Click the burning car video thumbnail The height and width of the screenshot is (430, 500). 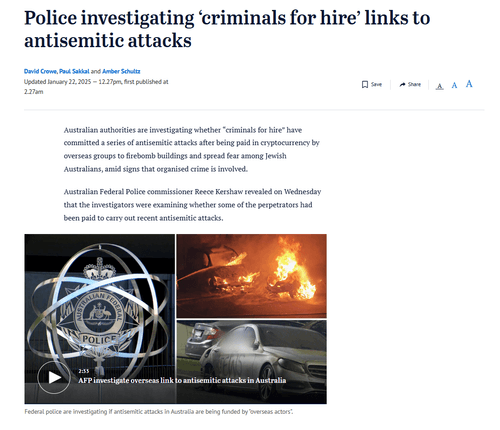coord(251,276)
